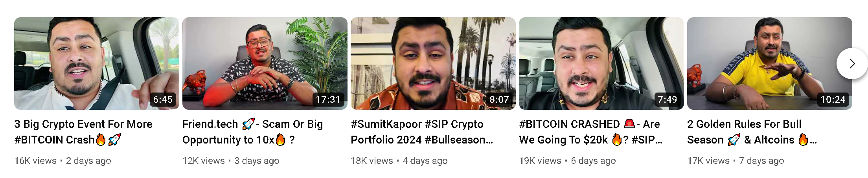Click '16K views · 2 days ago' text
Viewport: 868px width, 178px height.
(63, 161)
